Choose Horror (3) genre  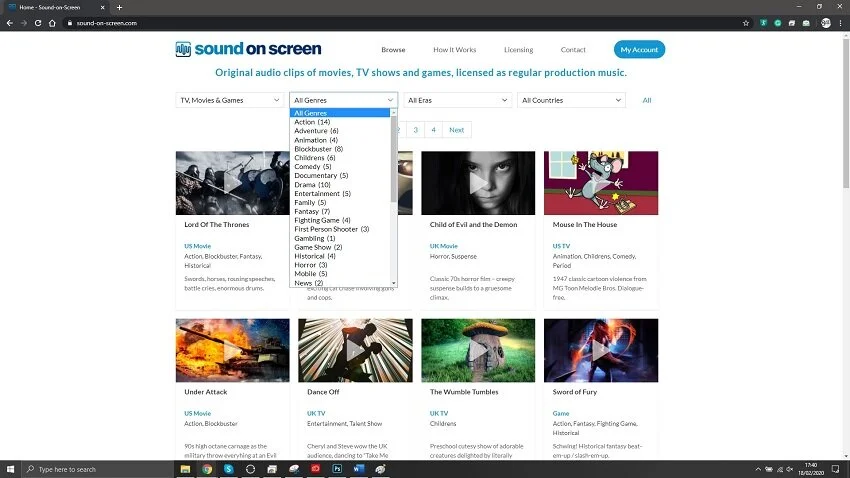(340, 264)
